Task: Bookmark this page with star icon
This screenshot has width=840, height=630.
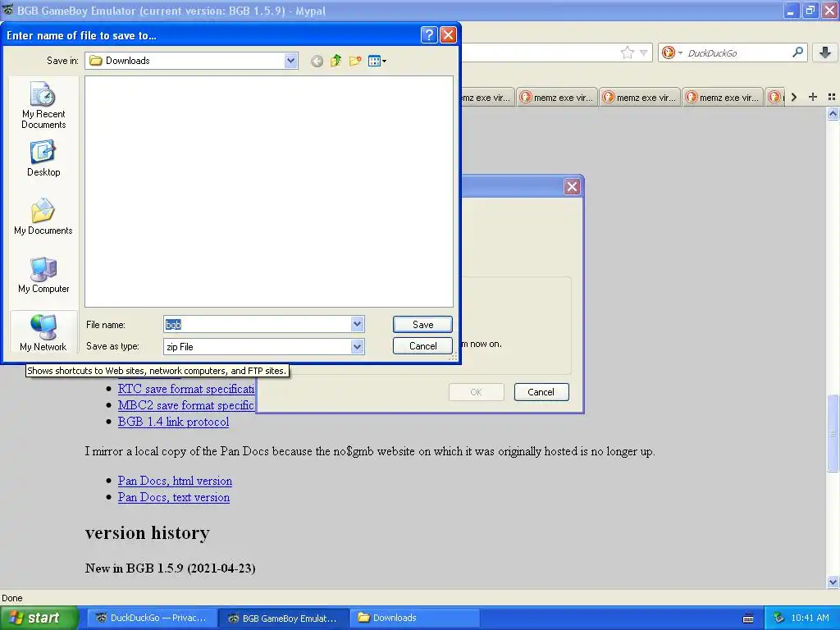Action: (628, 52)
